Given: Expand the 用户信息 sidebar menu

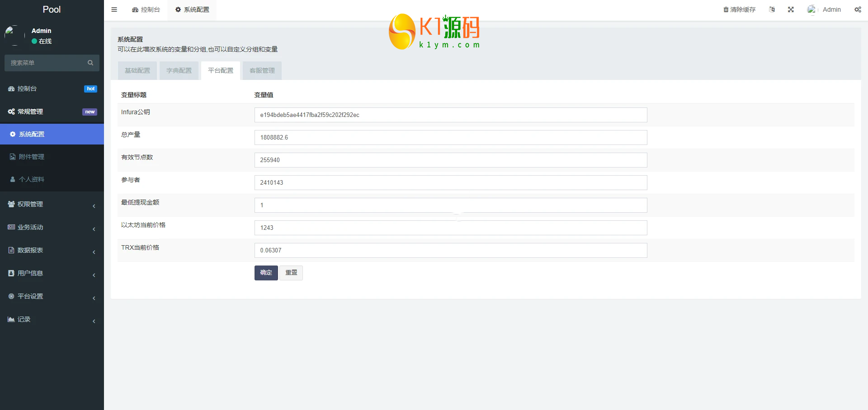Looking at the screenshot, I should [52, 274].
